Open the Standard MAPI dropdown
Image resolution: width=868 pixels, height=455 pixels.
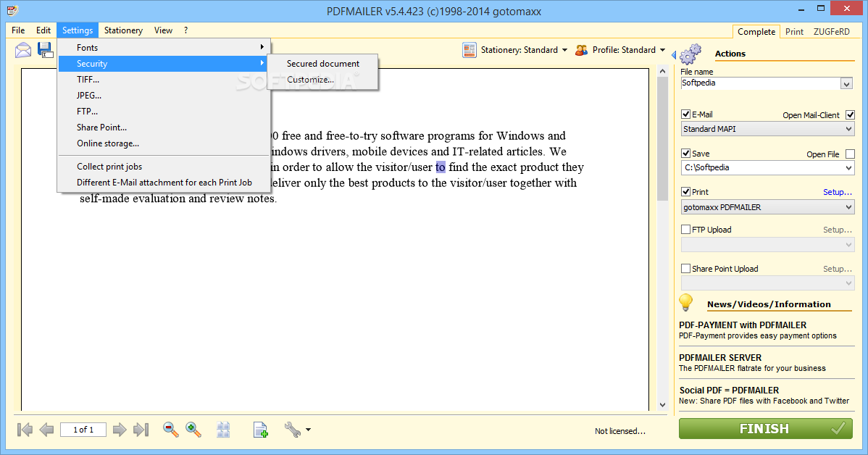click(768, 129)
